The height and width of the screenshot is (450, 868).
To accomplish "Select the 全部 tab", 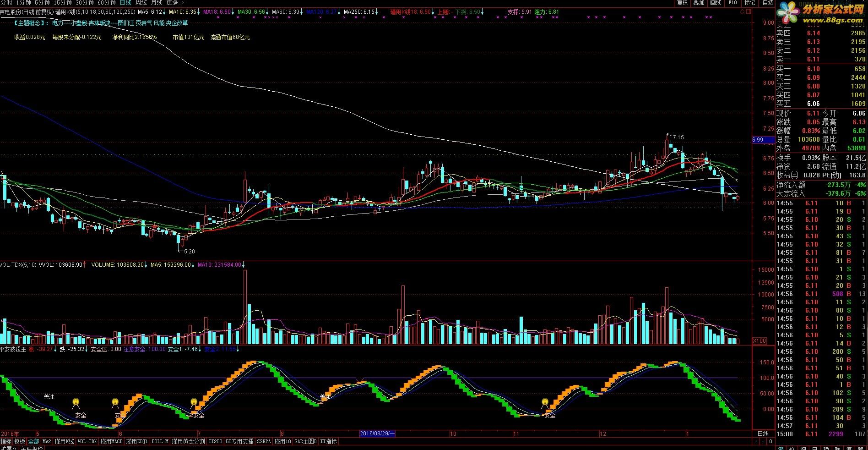I will pos(33,441).
